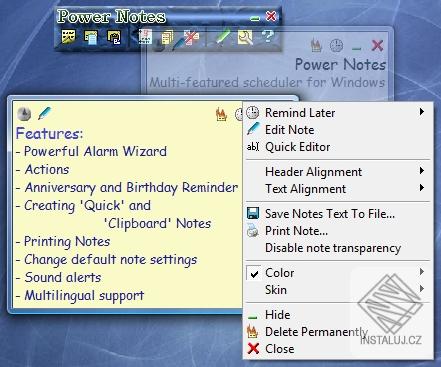441x367 pixels.
Task: Click the Power Notes toolbar title
Action: (111, 17)
